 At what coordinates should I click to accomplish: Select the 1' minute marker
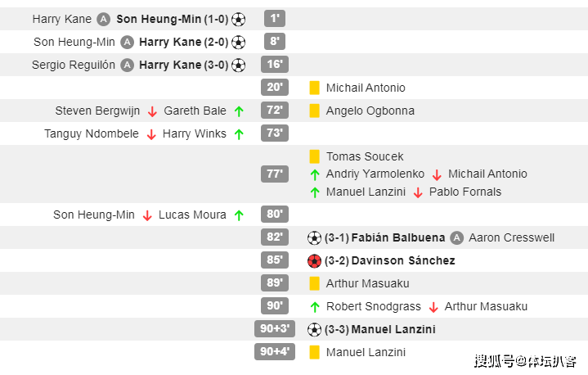coord(275,18)
